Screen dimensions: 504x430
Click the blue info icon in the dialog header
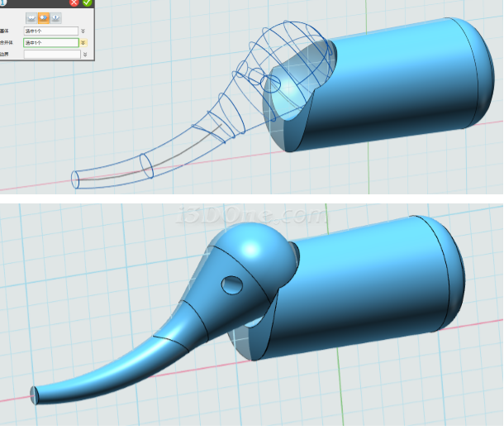2,2
